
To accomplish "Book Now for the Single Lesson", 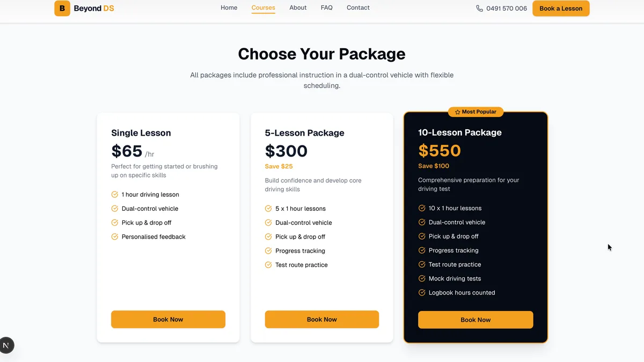I will tap(168, 319).
